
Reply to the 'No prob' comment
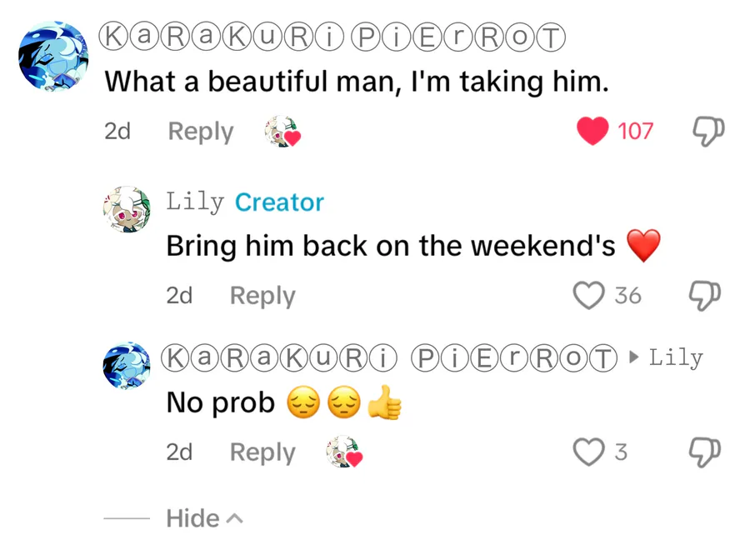(x=262, y=452)
